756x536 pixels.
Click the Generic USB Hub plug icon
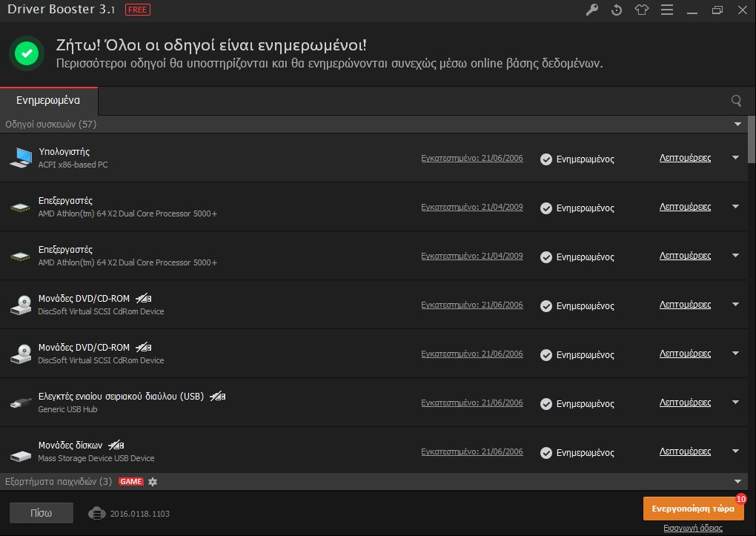(x=21, y=403)
